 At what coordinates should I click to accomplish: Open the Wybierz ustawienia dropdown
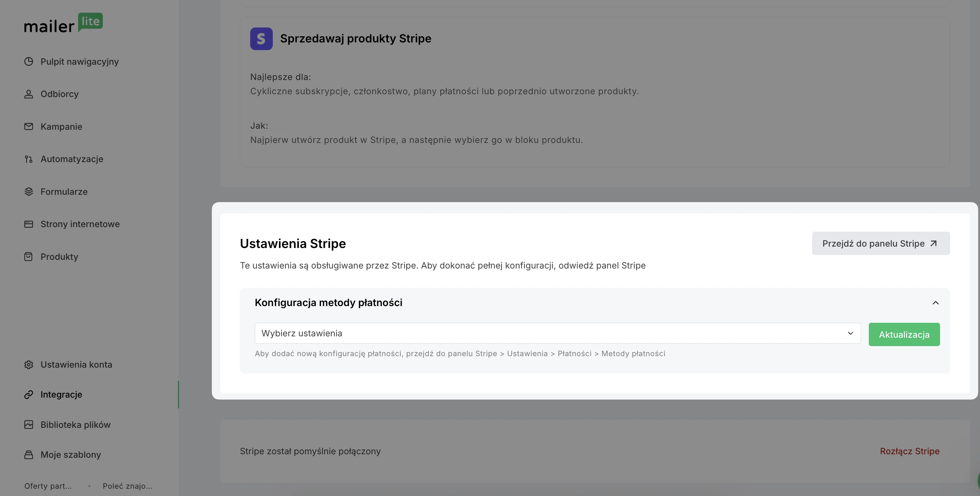558,334
